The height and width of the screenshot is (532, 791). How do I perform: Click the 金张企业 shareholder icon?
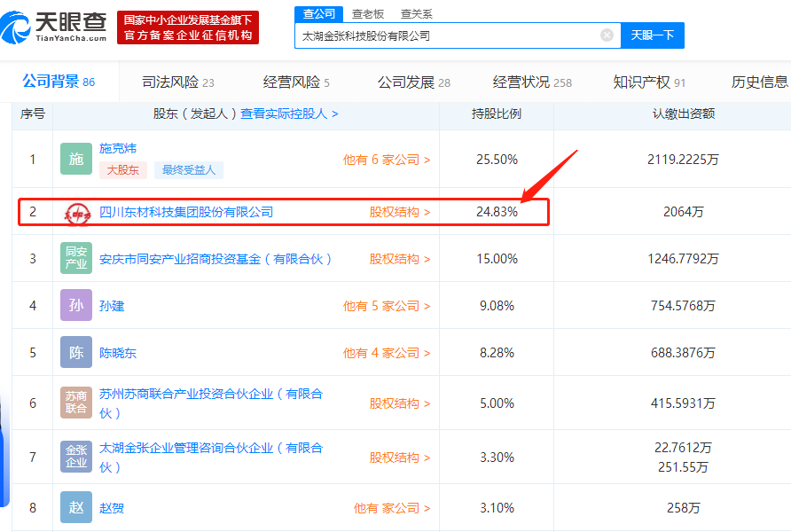pos(76,457)
